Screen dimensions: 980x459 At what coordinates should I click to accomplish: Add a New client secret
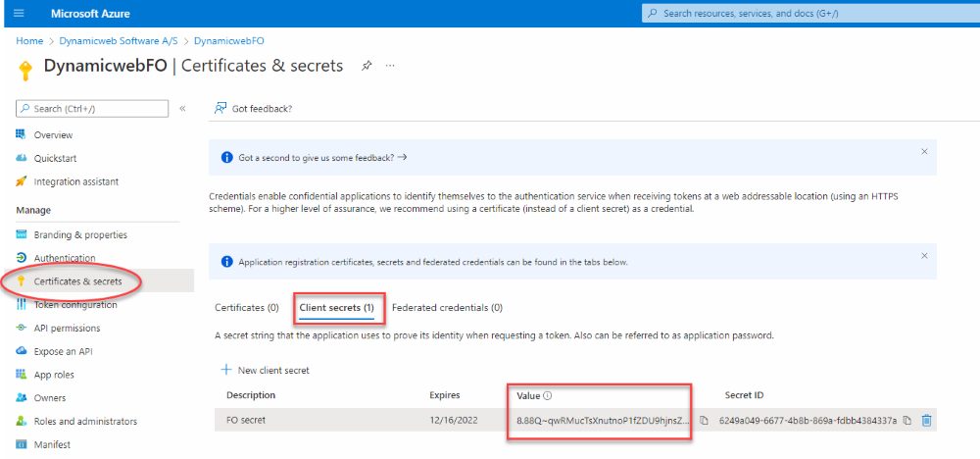tap(266, 370)
